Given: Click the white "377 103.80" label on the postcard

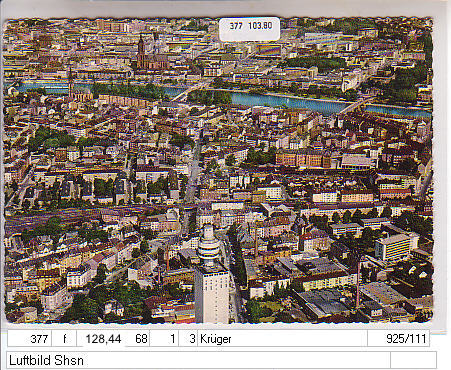Looking at the screenshot, I should point(249,29).
